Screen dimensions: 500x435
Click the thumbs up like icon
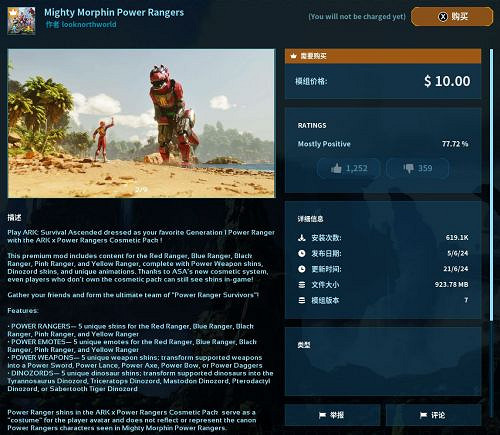[x=336, y=168]
